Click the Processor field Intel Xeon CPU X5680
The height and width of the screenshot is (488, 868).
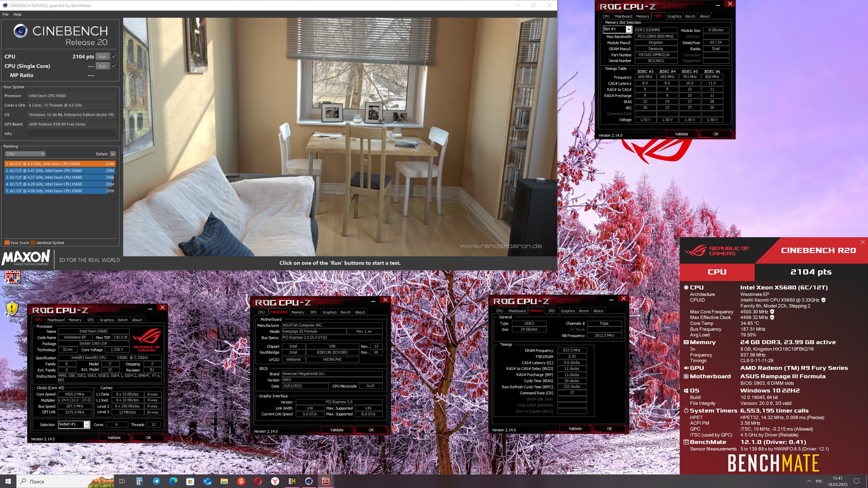click(x=71, y=96)
